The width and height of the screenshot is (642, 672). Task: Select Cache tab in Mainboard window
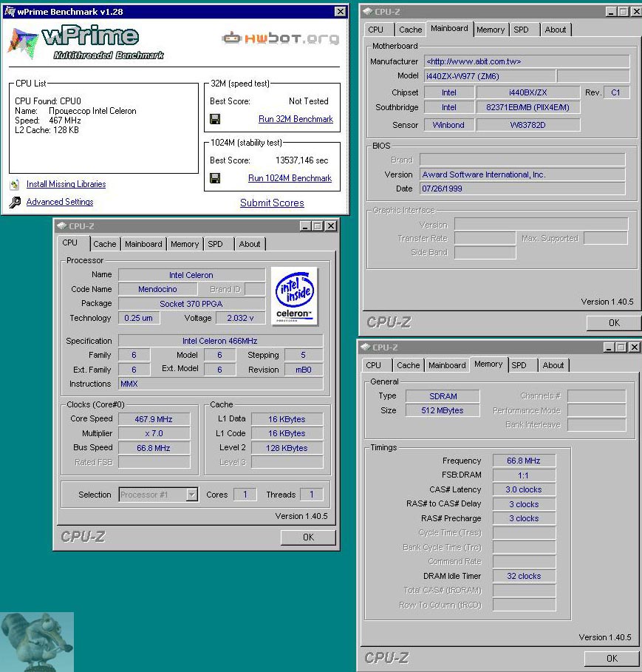[x=410, y=30]
